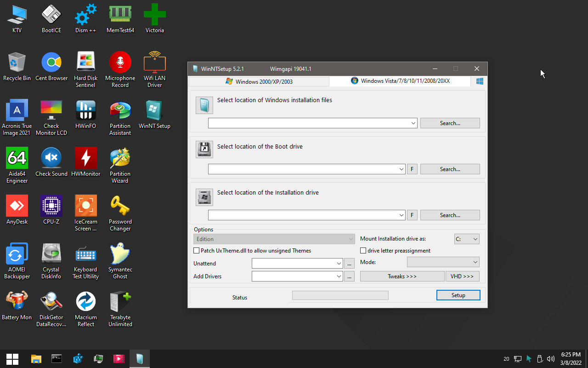
Task: Open Check Monitor LCD icon
Action: click(x=51, y=117)
